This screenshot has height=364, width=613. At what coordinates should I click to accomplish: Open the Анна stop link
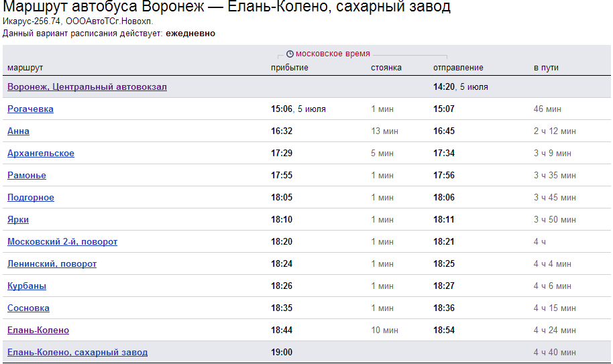tap(18, 131)
